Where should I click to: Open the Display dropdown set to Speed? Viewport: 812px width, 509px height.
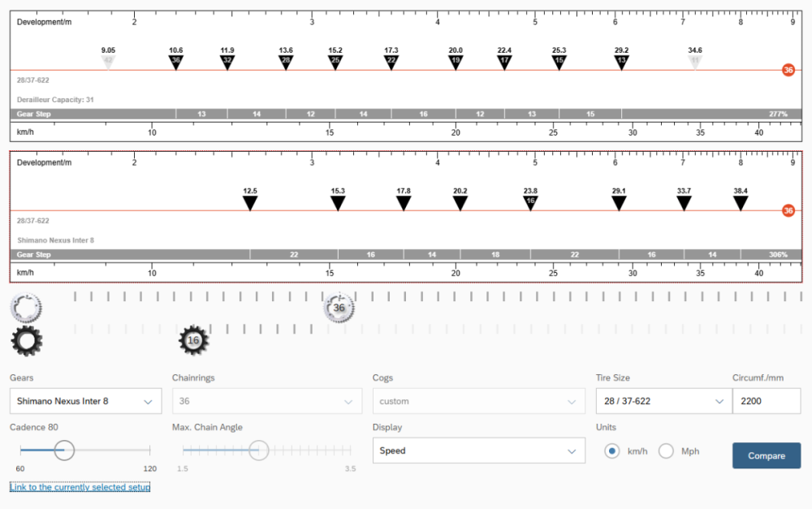point(478,451)
